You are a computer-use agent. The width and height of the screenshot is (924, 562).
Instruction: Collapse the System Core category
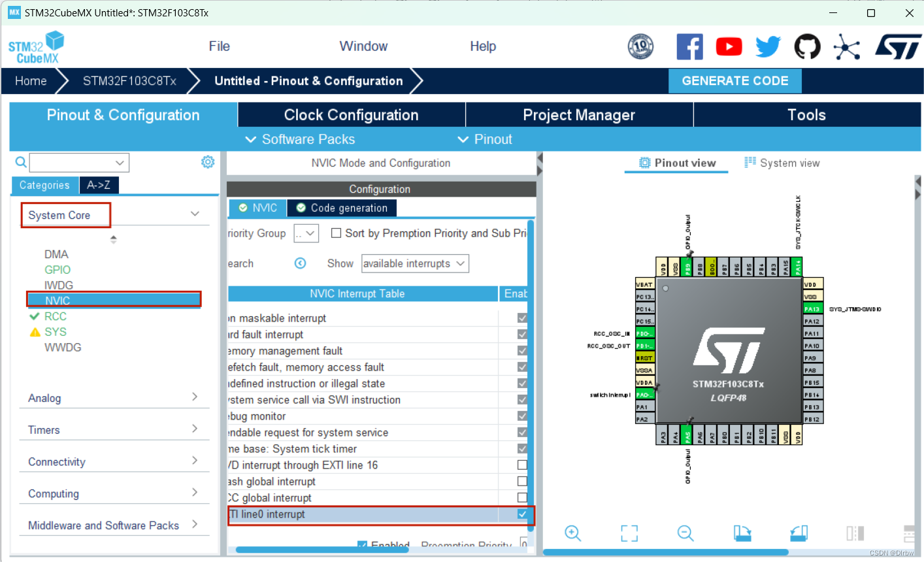pyautogui.click(x=195, y=214)
